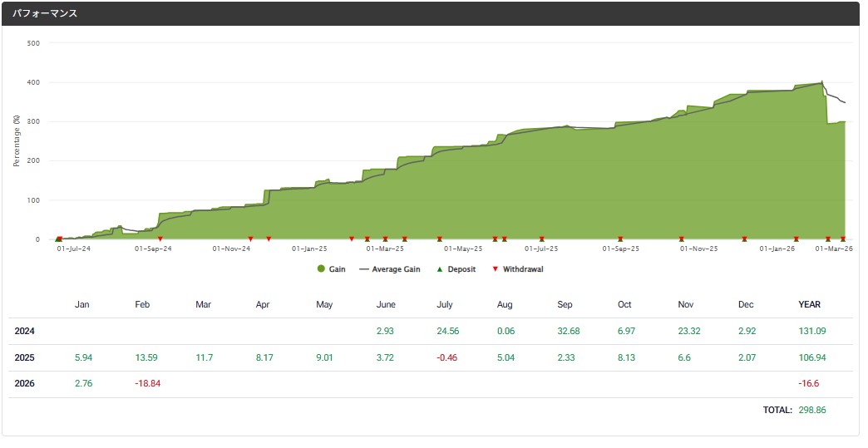This screenshot has width=868, height=448.
Task: Click the green Deposit marker at chart start
Action: (57, 239)
